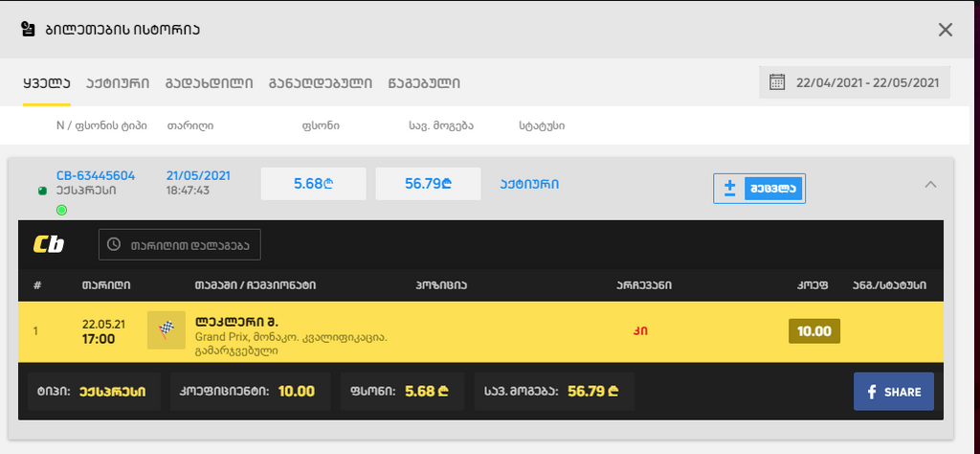Image resolution: width=980 pixels, height=454 pixels.
Task: Click the აქტიური status of the ticket
Action: point(529,185)
